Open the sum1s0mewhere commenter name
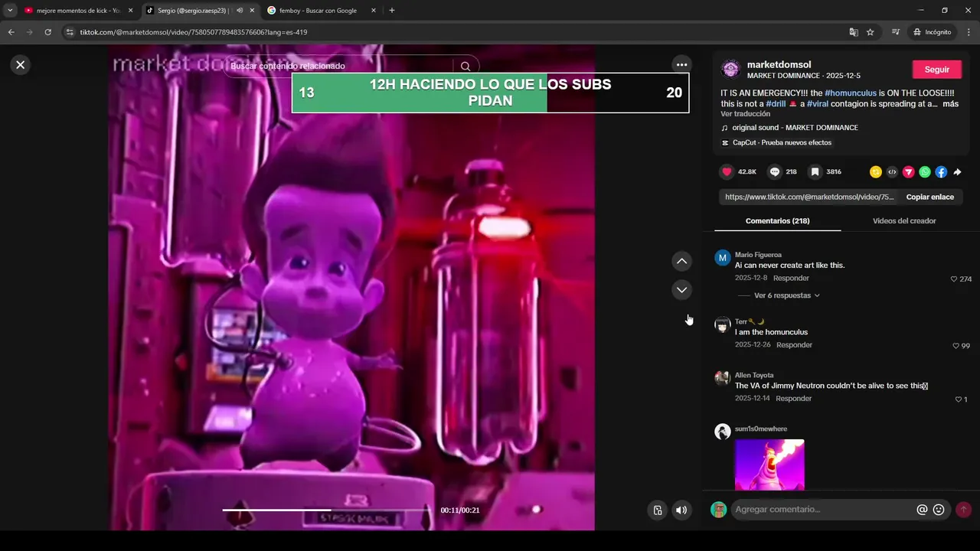 click(761, 429)
